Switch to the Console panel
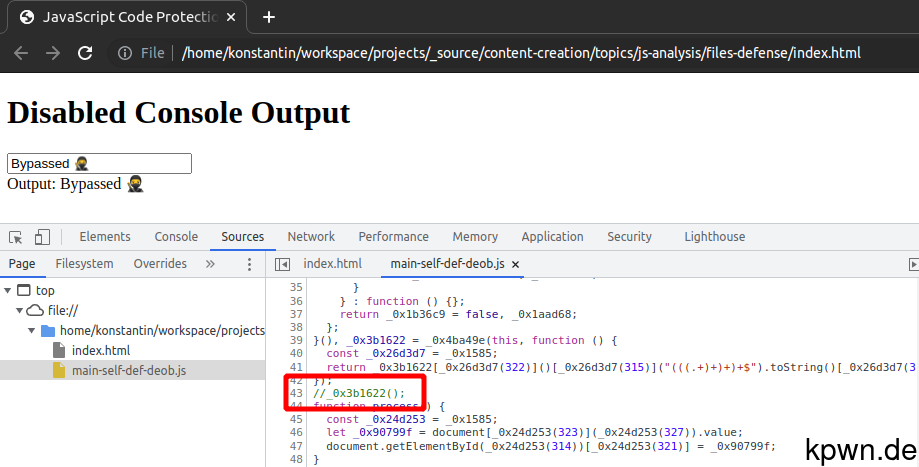 pyautogui.click(x=176, y=237)
